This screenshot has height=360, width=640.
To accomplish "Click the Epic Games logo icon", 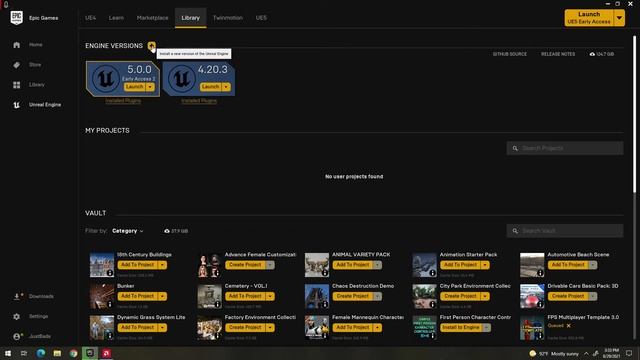I will pyautogui.click(x=17, y=18).
